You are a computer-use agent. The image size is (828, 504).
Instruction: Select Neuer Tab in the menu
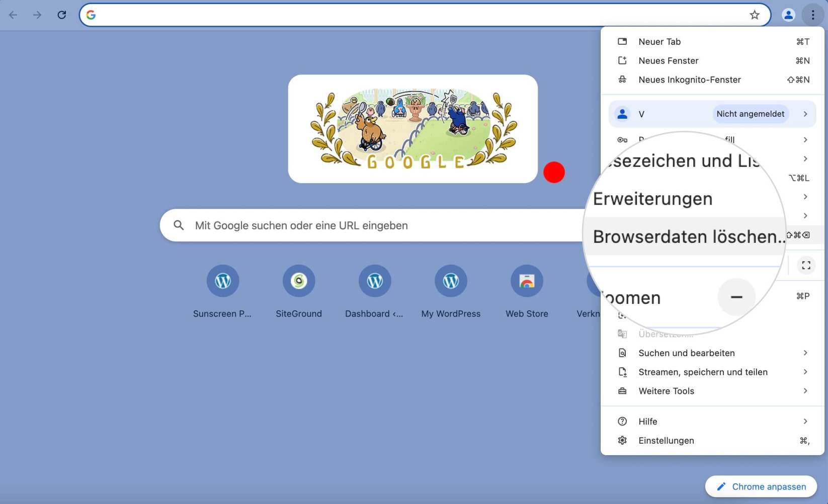(712, 42)
